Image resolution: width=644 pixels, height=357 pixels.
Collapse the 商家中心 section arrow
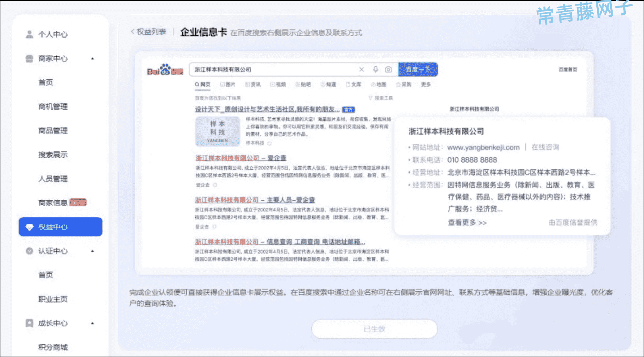click(93, 59)
